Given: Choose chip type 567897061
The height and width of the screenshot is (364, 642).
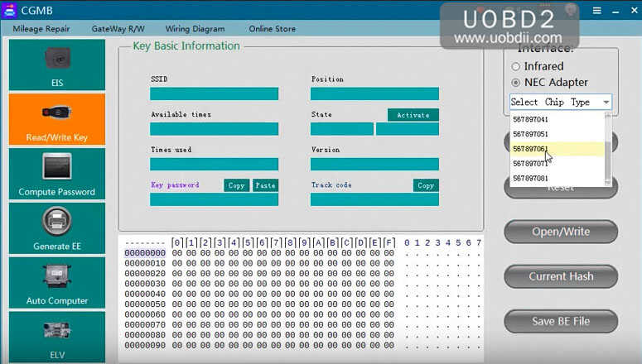Looking at the screenshot, I should click(557, 149).
